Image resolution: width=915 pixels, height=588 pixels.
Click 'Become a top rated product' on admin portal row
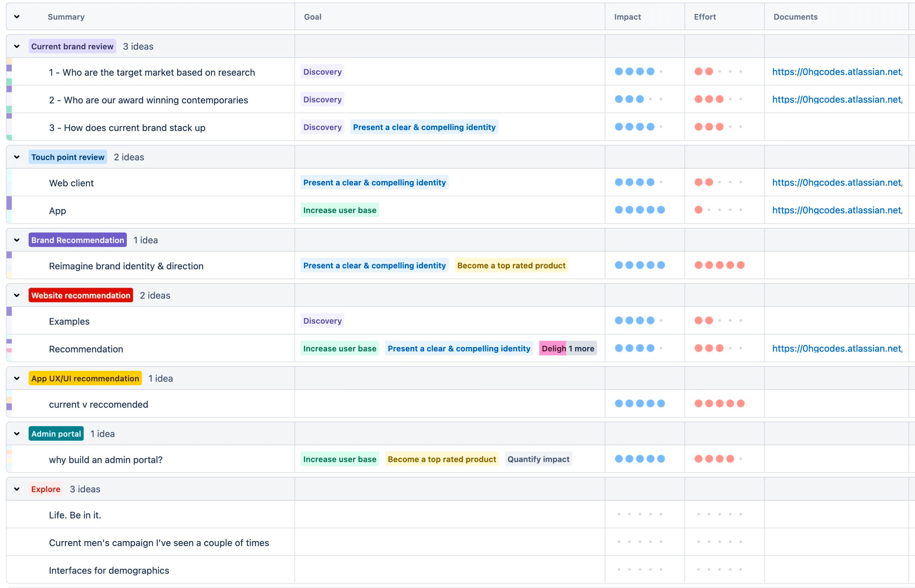tap(441, 459)
